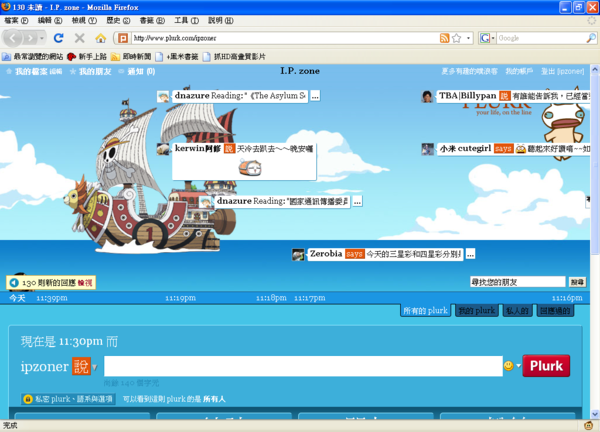Open the 編輯 (E) menu
The image size is (600, 432).
50,20
